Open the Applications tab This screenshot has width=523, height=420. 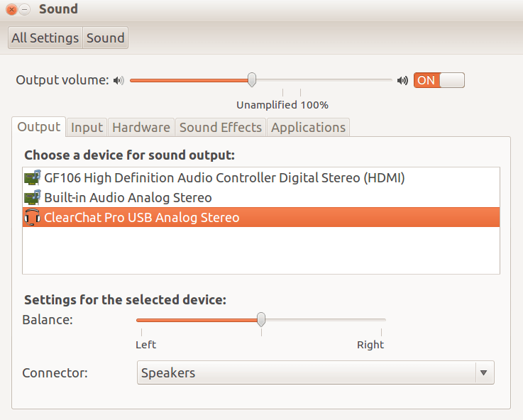point(308,128)
